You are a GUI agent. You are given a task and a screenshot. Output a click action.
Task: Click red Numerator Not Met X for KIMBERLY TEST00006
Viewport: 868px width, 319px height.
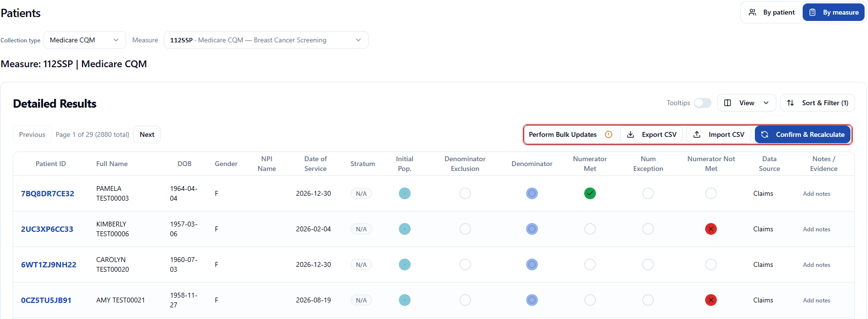(x=711, y=229)
